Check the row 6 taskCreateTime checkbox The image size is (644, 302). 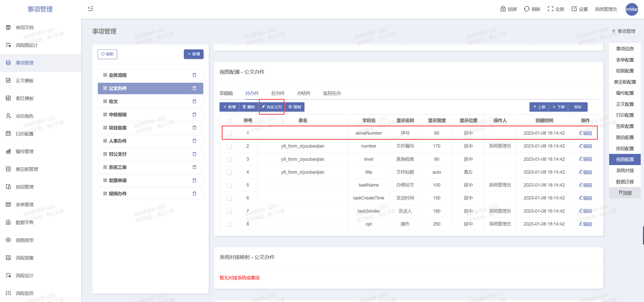pyautogui.click(x=229, y=198)
